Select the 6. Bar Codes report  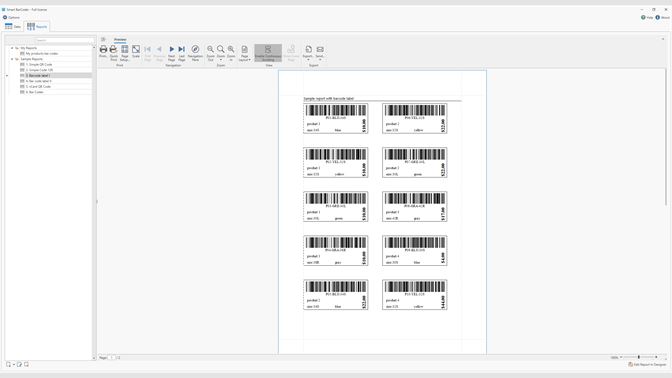coord(35,92)
